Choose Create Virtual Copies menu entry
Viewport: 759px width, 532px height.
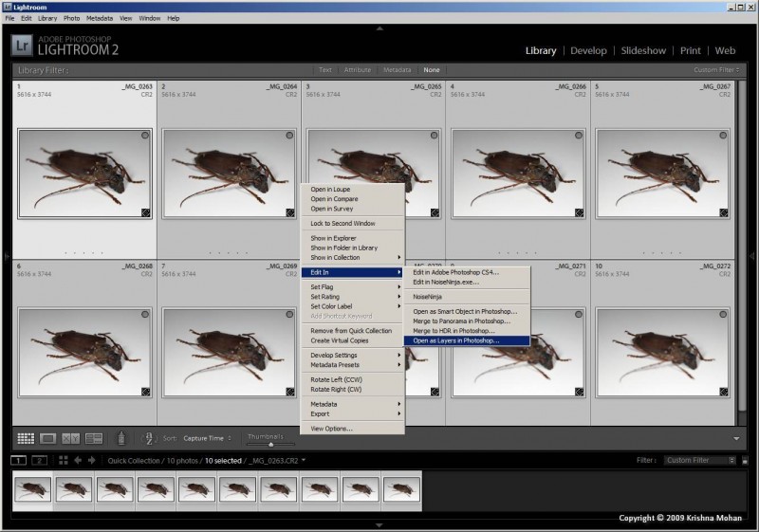click(x=352, y=340)
